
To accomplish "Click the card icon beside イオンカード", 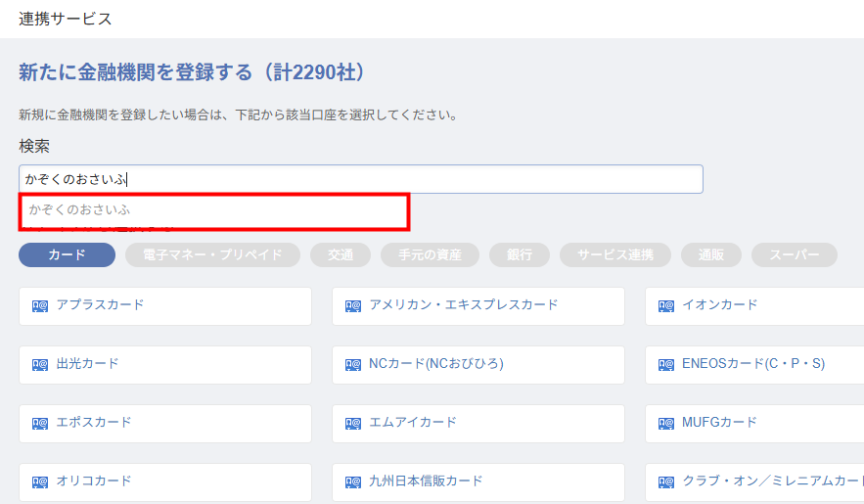I will [x=665, y=305].
